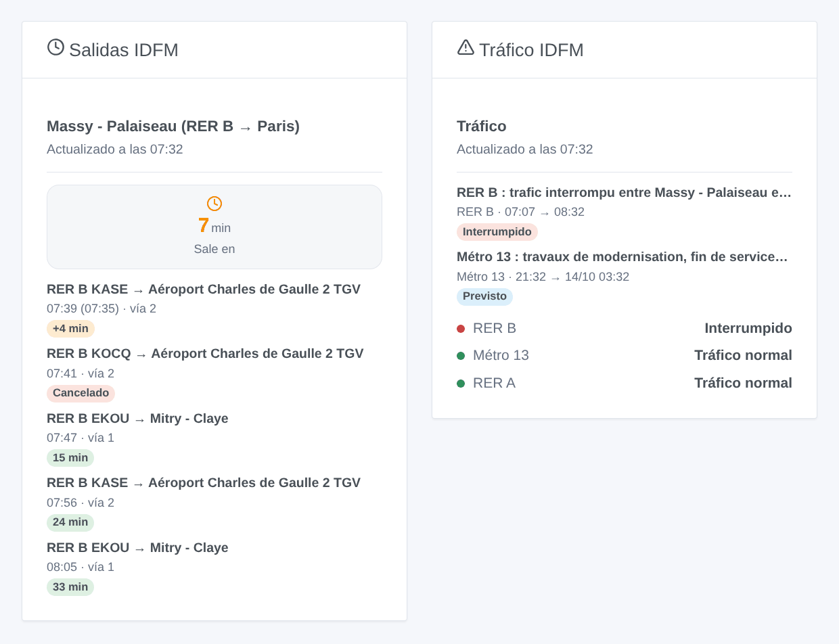
Task: Click the 07:39 (07:35) · vía 2 time
Action: (101, 309)
